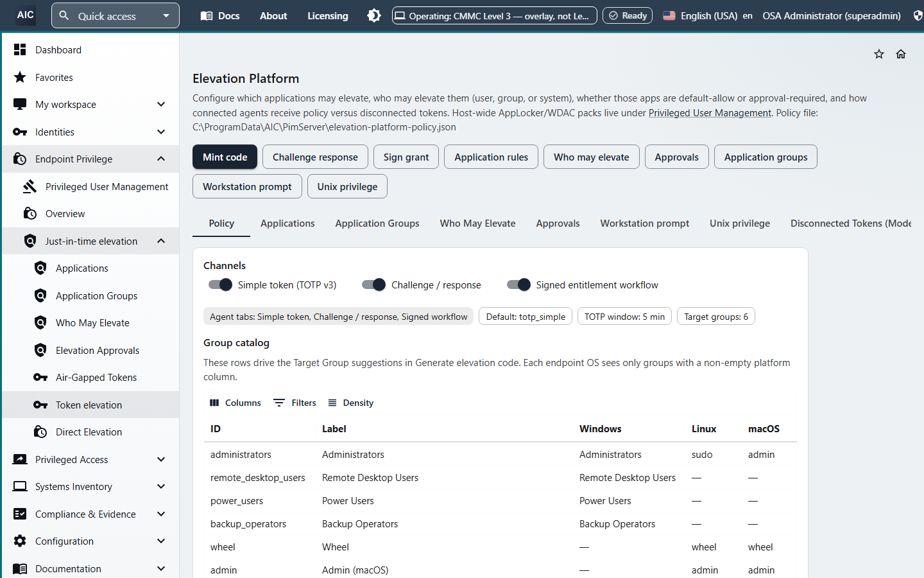Click the Favorites star icon in sidebar
This screenshot has height=578, width=924.
(20, 77)
